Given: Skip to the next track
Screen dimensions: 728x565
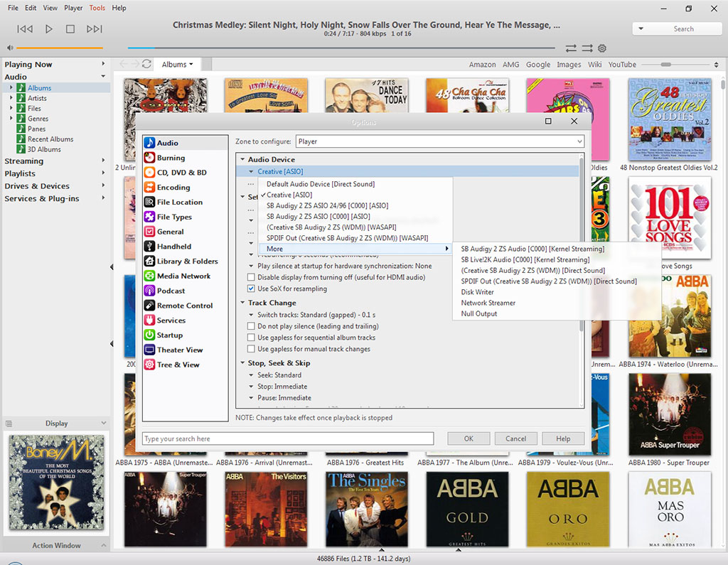Looking at the screenshot, I should coord(95,29).
